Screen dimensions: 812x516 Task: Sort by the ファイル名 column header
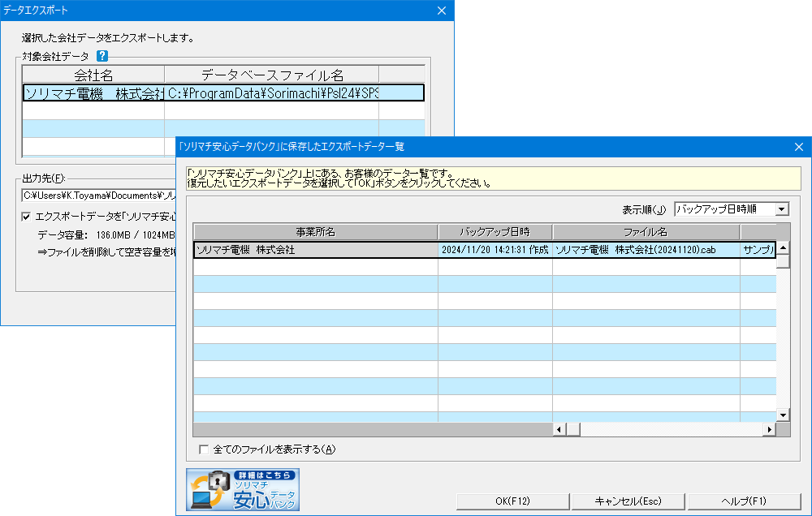[646, 232]
